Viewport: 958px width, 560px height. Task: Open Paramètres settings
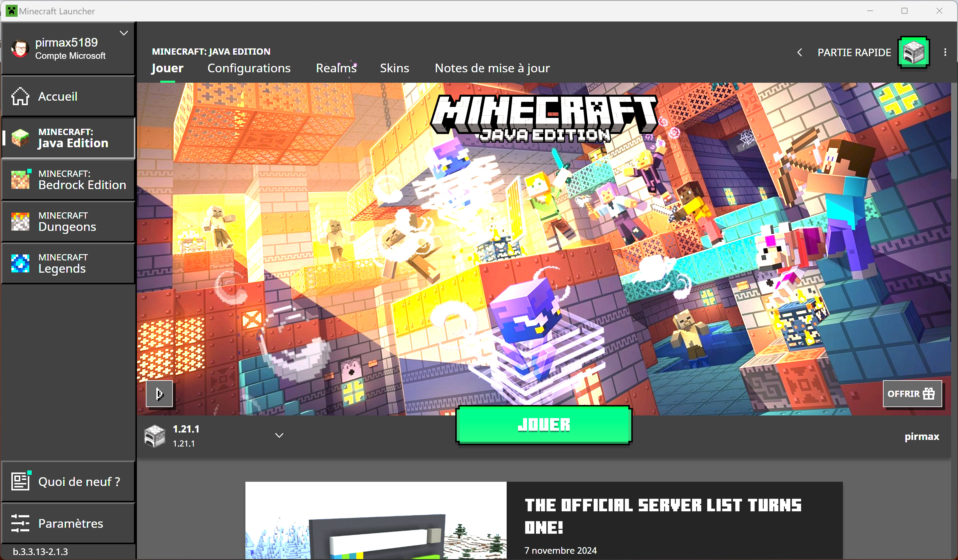click(68, 523)
